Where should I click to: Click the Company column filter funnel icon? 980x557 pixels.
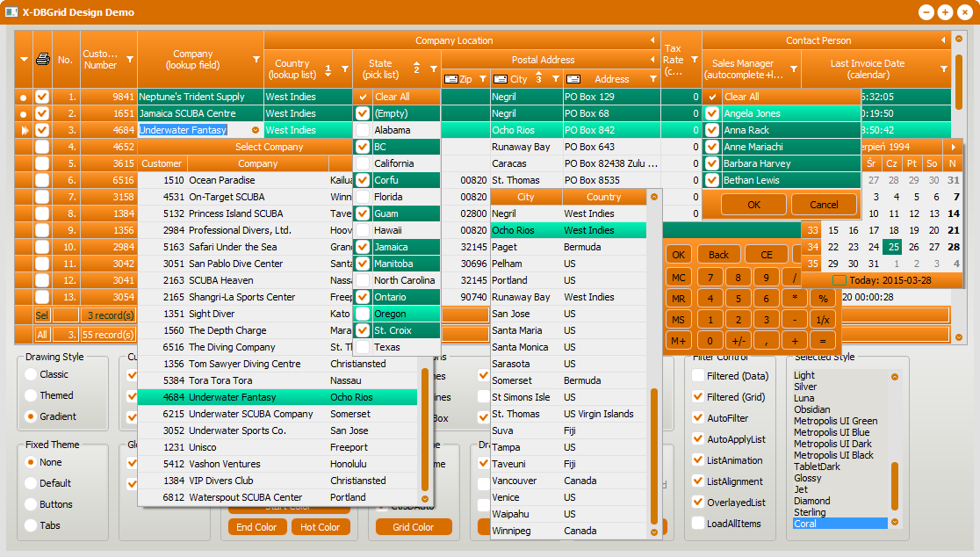click(256, 60)
